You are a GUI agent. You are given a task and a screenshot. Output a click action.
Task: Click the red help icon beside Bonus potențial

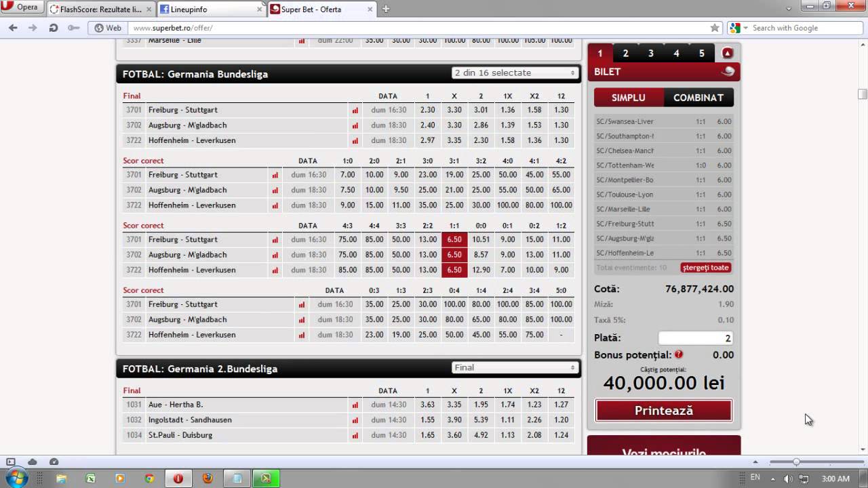pos(679,354)
